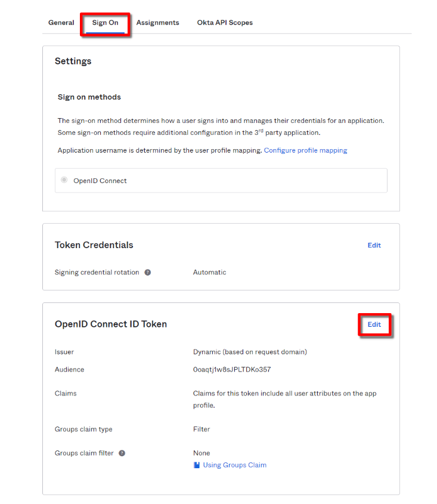Open the General tab
The height and width of the screenshot is (504, 437).
coord(61,23)
